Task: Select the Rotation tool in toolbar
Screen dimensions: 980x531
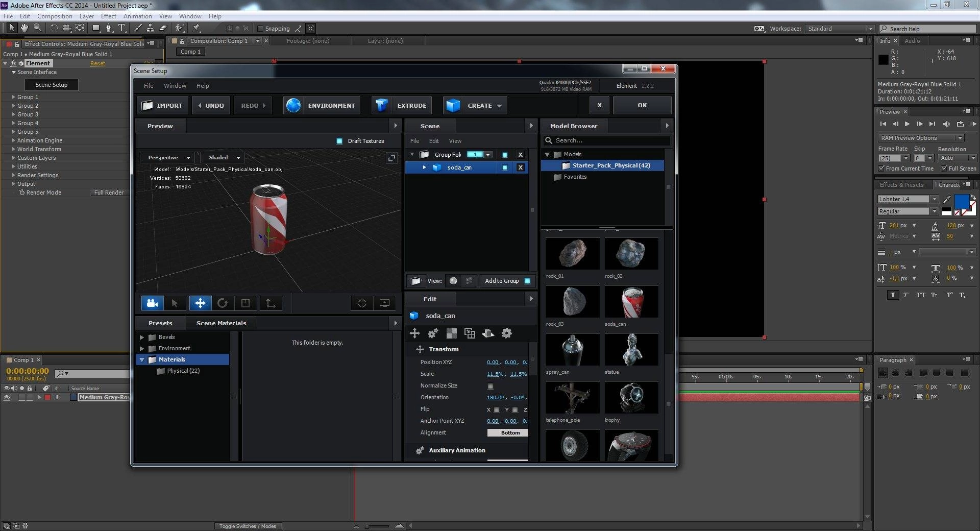Action: click(54, 28)
